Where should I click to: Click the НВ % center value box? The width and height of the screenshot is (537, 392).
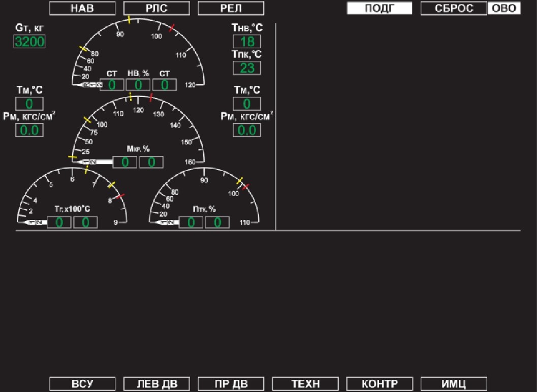[138, 85]
